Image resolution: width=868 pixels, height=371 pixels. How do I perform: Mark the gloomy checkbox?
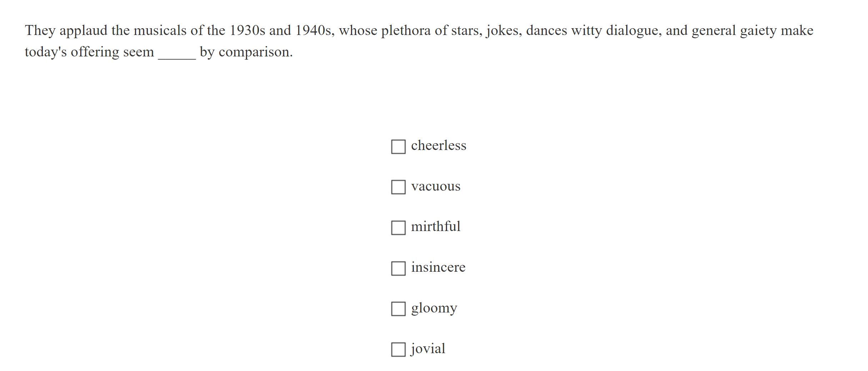[398, 309]
